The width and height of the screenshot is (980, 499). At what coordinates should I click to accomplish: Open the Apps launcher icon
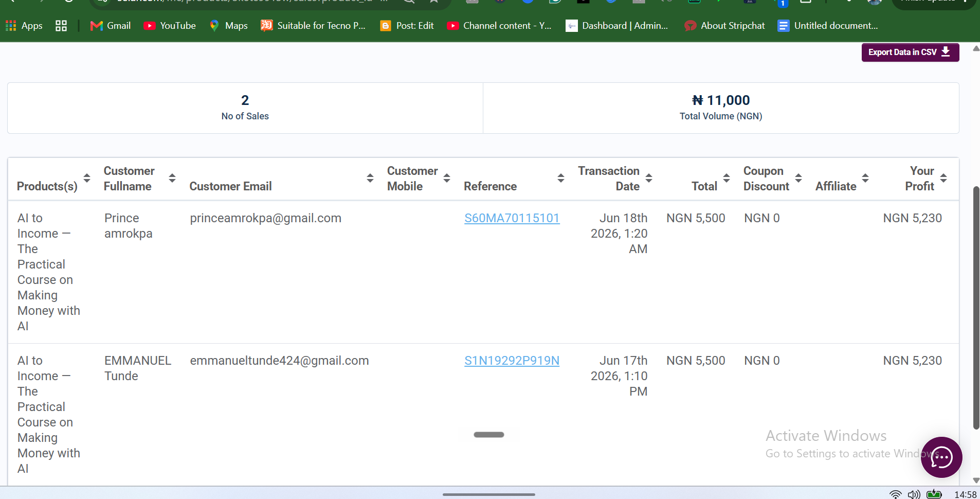click(24, 26)
